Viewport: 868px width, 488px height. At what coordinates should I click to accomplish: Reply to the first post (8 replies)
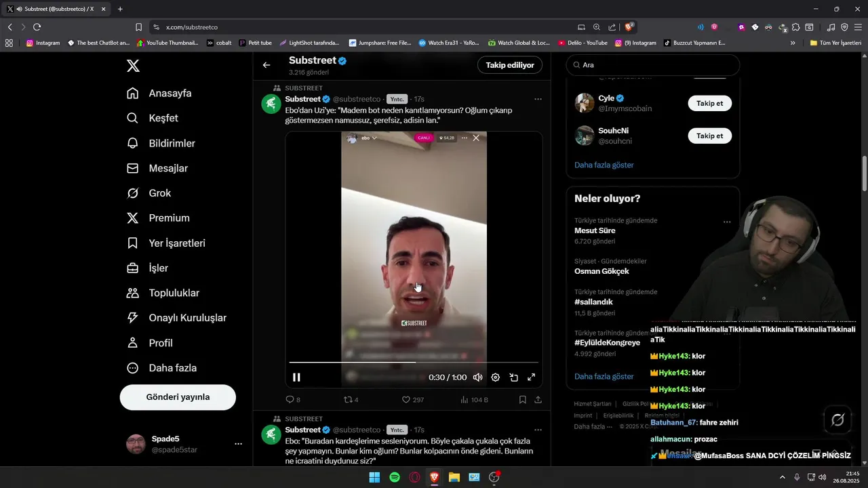coord(293,400)
